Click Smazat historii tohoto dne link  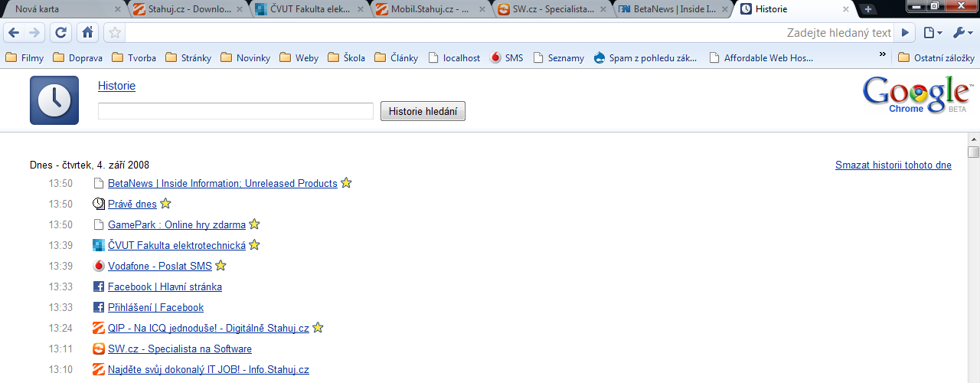(893, 165)
